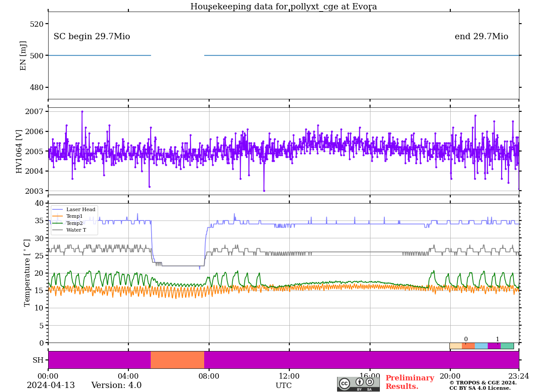Click the 08:00 time tick label

click(x=209, y=376)
